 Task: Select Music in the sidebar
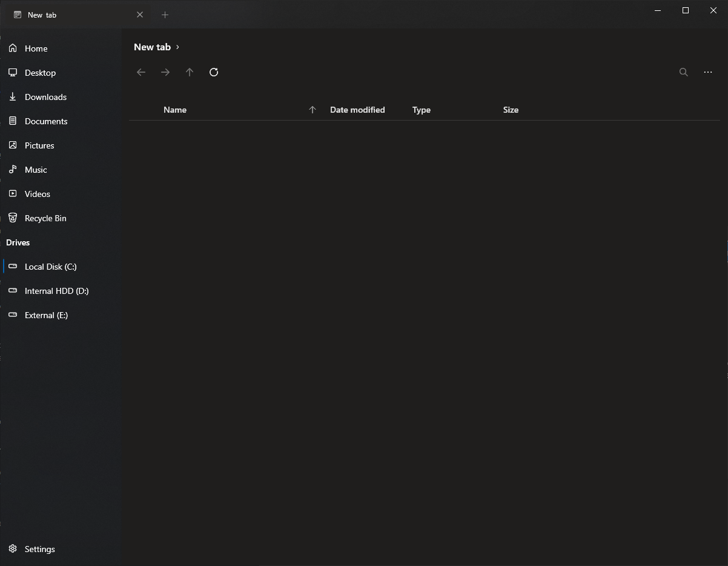(x=61, y=170)
